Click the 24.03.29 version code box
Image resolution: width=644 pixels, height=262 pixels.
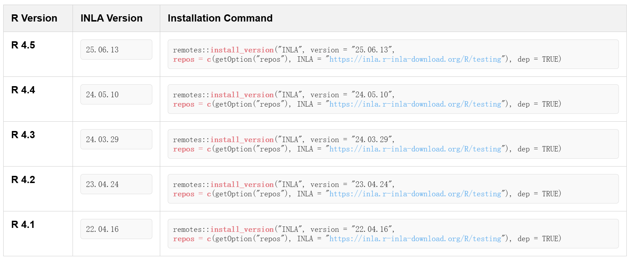coord(116,139)
